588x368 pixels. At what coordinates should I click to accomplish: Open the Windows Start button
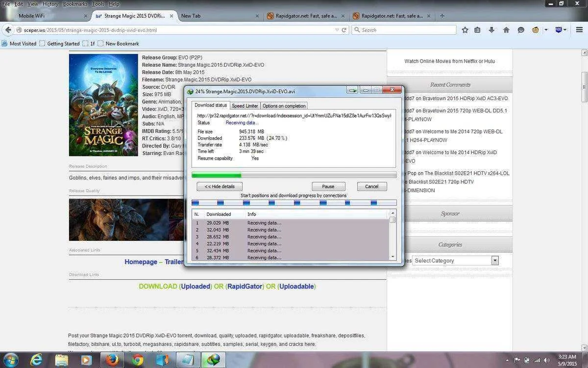11,360
